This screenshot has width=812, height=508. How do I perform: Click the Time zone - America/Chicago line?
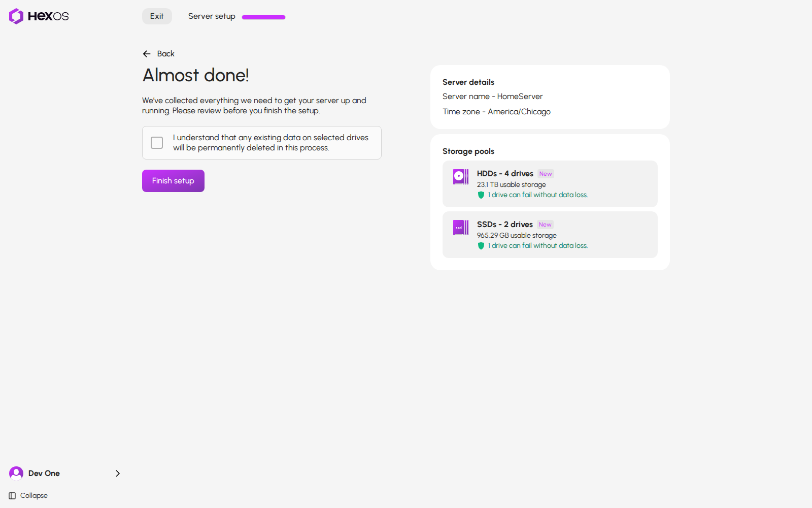[496, 112]
